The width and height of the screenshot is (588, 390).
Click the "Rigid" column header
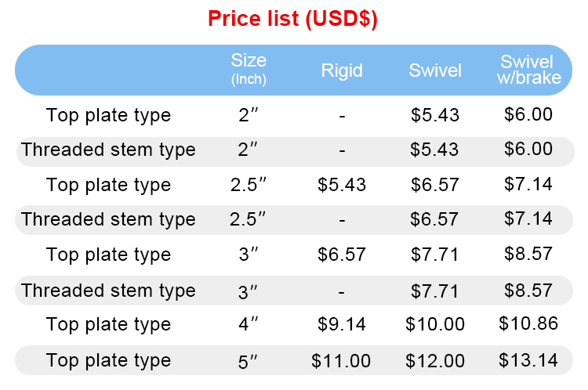(342, 70)
